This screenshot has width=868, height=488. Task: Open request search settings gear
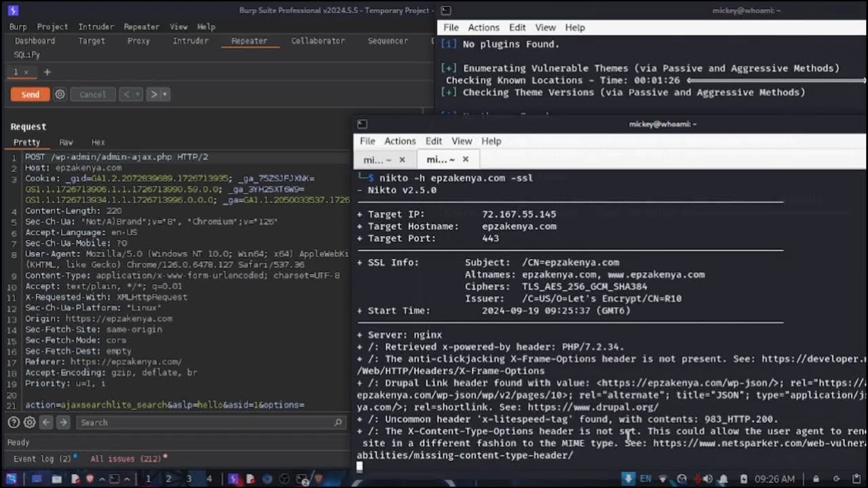click(x=29, y=422)
